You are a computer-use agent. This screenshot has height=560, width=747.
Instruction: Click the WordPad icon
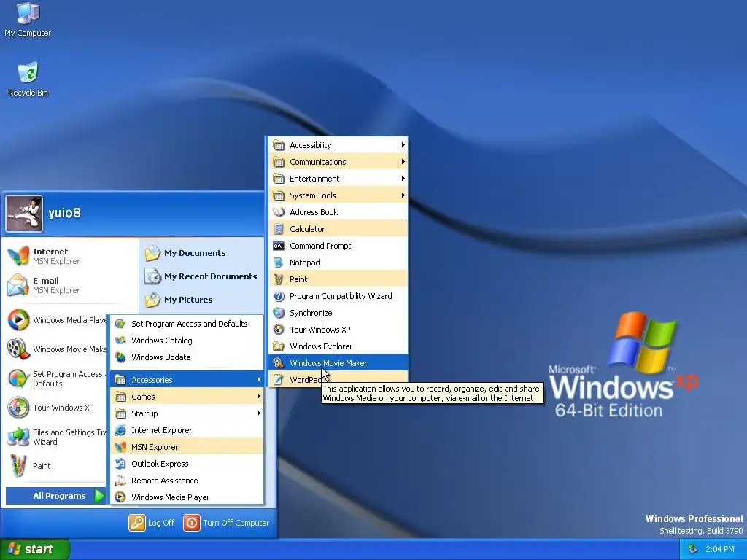coord(279,380)
